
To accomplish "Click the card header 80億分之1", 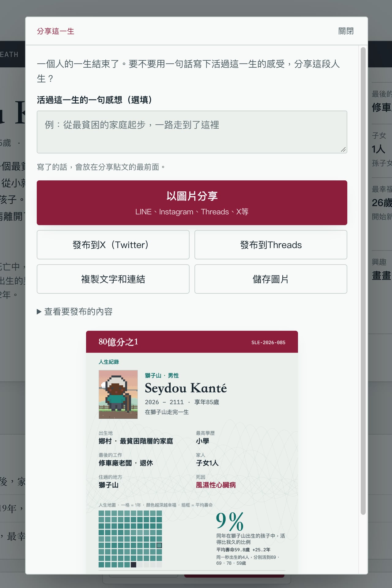I will coord(118,342).
